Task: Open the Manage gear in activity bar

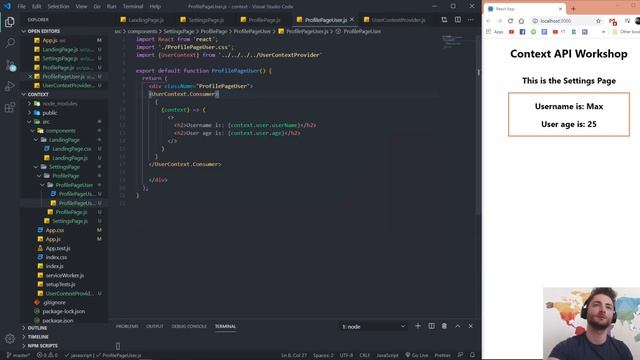Action: (x=10, y=338)
